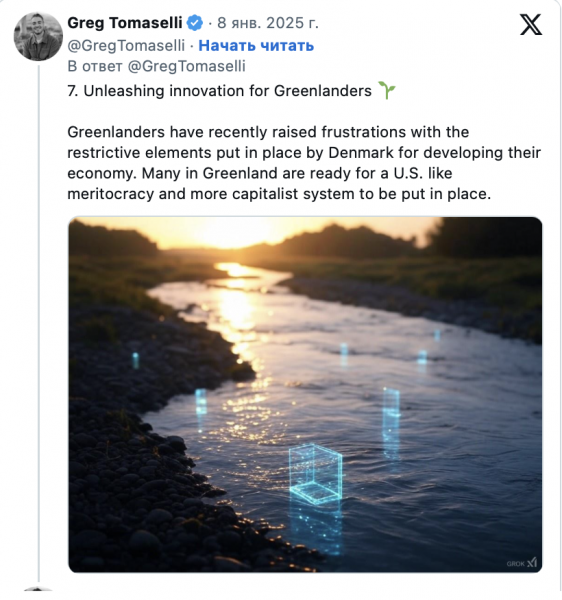Open the partially visible avatar below the thread
Viewport: 562px width, 600px height.
pyautogui.click(x=38, y=589)
